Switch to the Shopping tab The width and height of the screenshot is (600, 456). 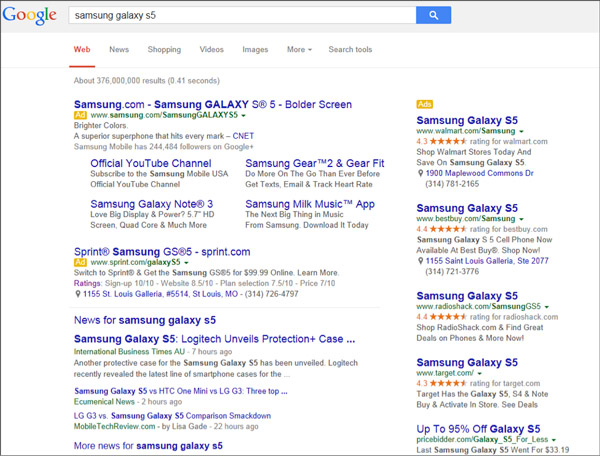pos(164,49)
